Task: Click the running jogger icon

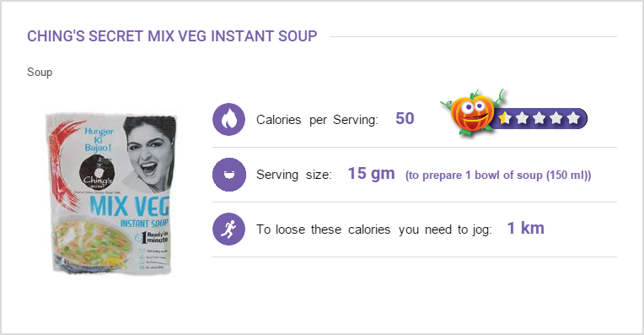Action: click(x=228, y=229)
